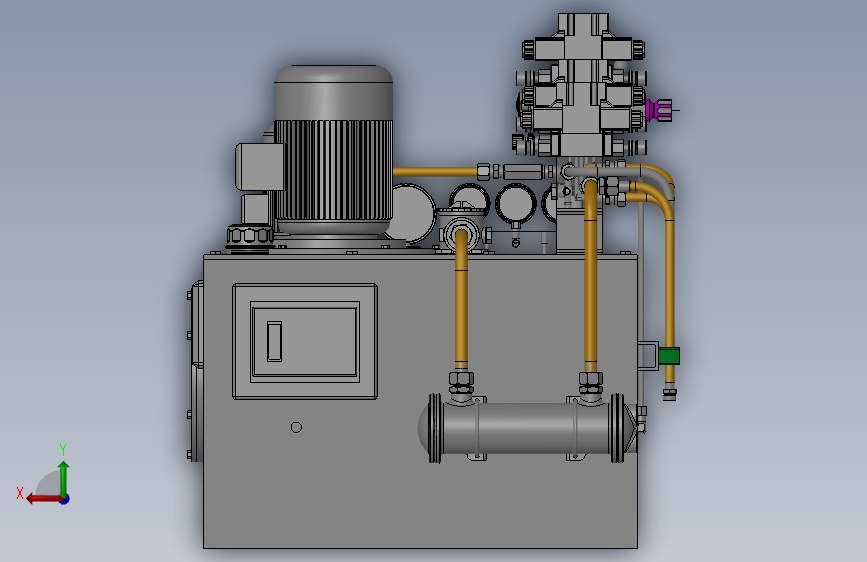Screen dimensions: 867x562
Task: Select the curved gray hose at the right
Action: [x=652, y=176]
